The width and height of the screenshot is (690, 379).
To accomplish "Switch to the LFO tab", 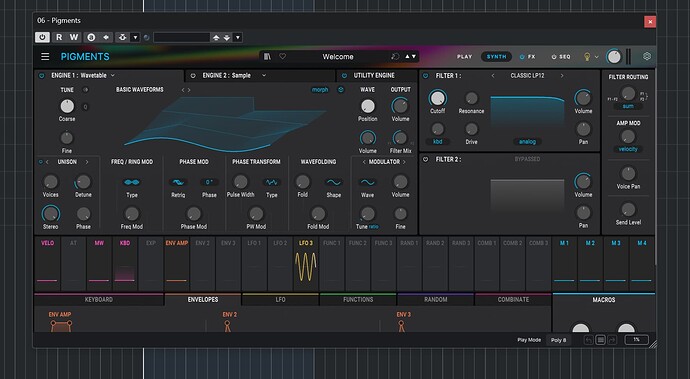I will (280, 299).
